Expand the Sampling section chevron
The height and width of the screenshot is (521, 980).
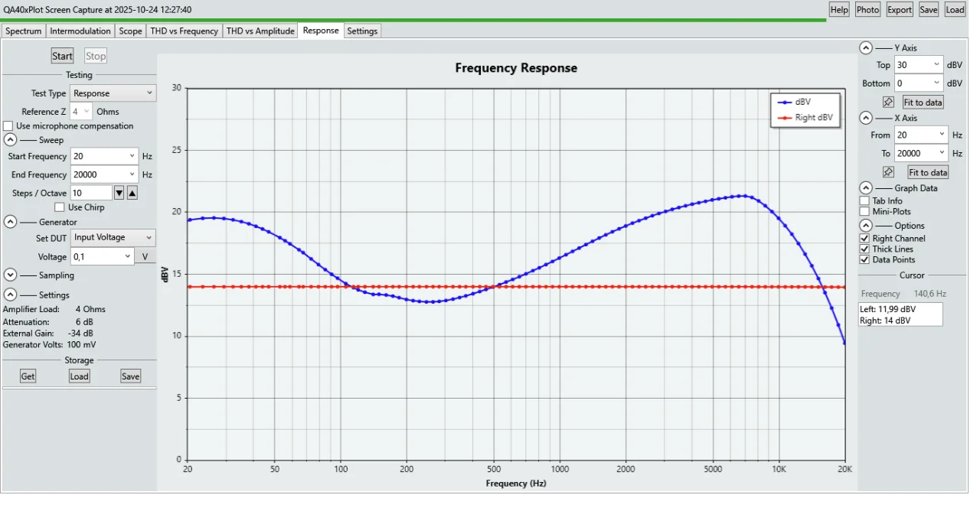coord(11,275)
